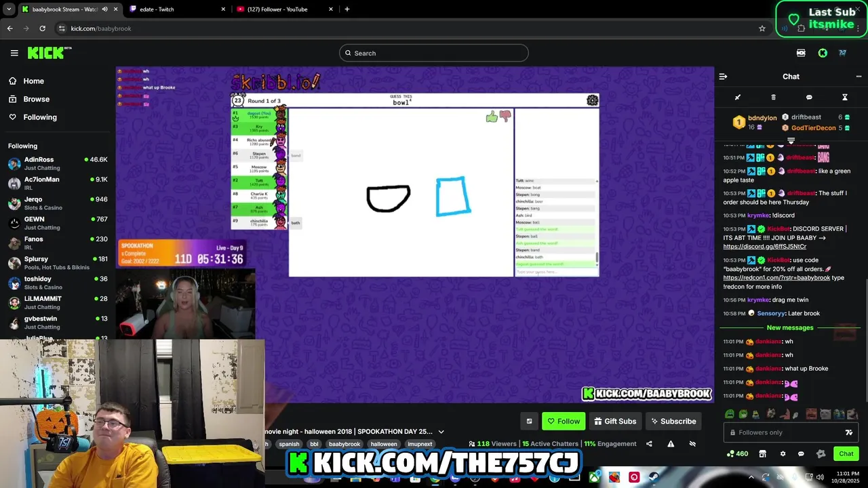Image resolution: width=868 pixels, height=488 pixels.
Task: Click the skribbl.io settings gear in stream
Action: (x=592, y=100)
